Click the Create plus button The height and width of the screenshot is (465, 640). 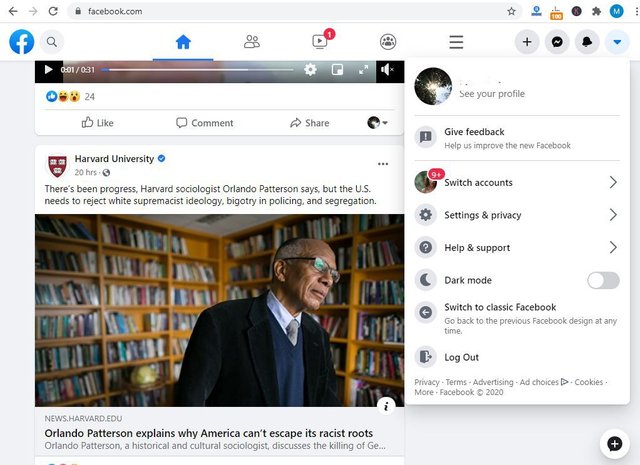(527, 42)
